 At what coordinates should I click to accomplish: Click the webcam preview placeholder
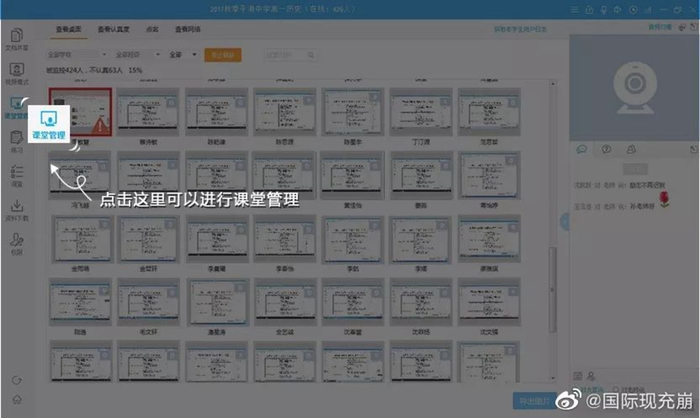pyautogui.click(x=634, y=88)
